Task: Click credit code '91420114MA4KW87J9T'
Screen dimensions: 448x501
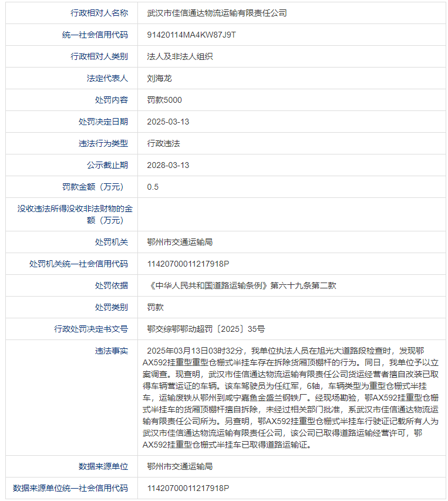Action: (191, 35)
